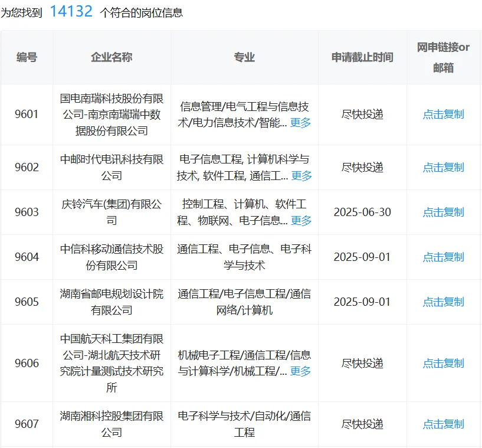Select the 专业 column header
Image resolution: width=482 pixels, height=448 pixels.
tap(244, 57)
